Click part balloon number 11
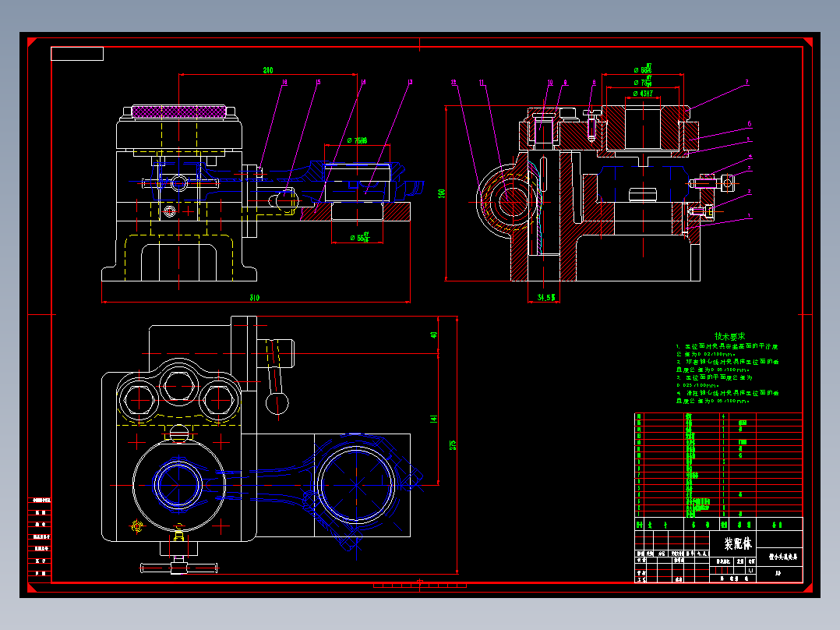840x630 pixels. tap(482, 83)
